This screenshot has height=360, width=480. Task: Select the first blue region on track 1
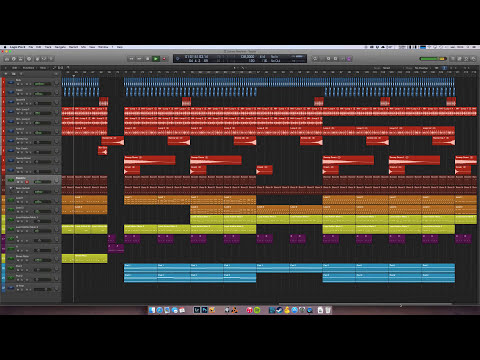(x=80, y=82)
